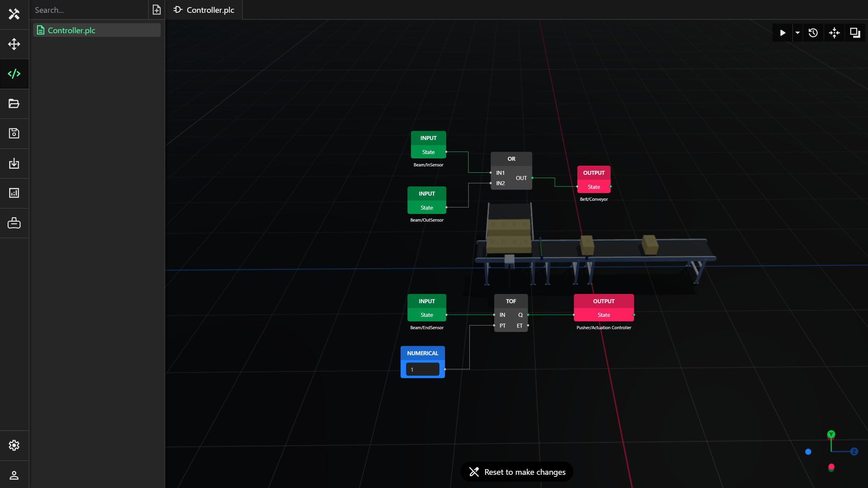Click State of Belt/Conveyor output
The width and height of the screenshot is (868, 488).
pyautogui.click(x=594, y=187)
